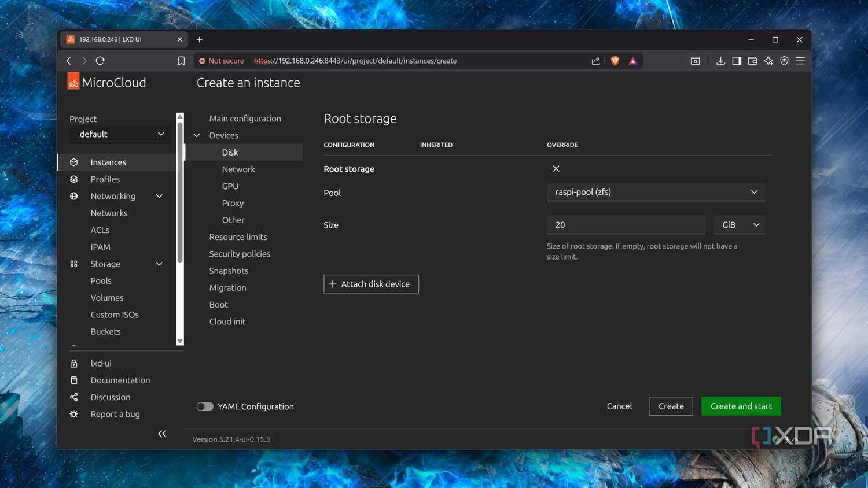Bookmark this page

(181, 61)
